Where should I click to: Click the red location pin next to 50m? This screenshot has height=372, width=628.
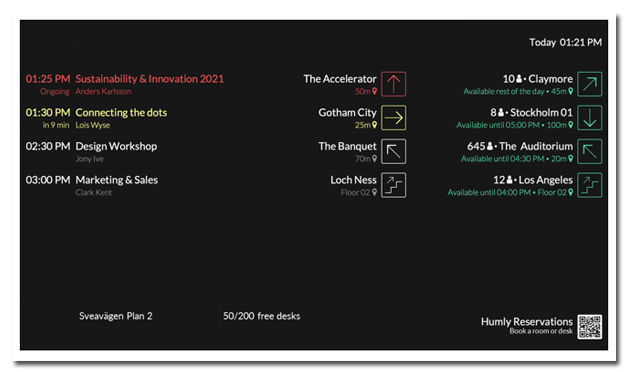tap(374, 91)
